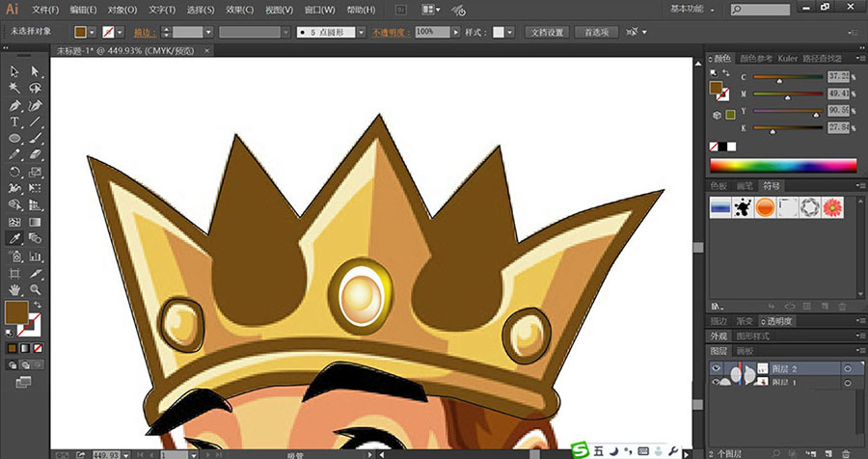Select the Gradient tool

[36, 222]
